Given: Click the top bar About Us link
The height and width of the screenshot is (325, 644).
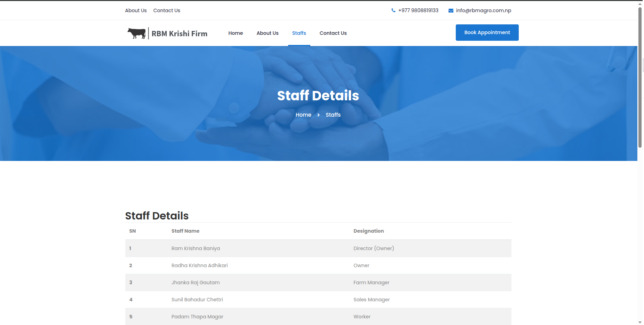Looking at the screenshot, I should coord(136,10).
